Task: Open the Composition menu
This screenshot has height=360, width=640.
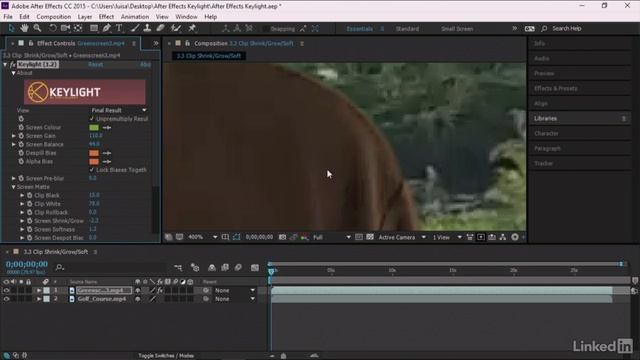Action: 53,17
